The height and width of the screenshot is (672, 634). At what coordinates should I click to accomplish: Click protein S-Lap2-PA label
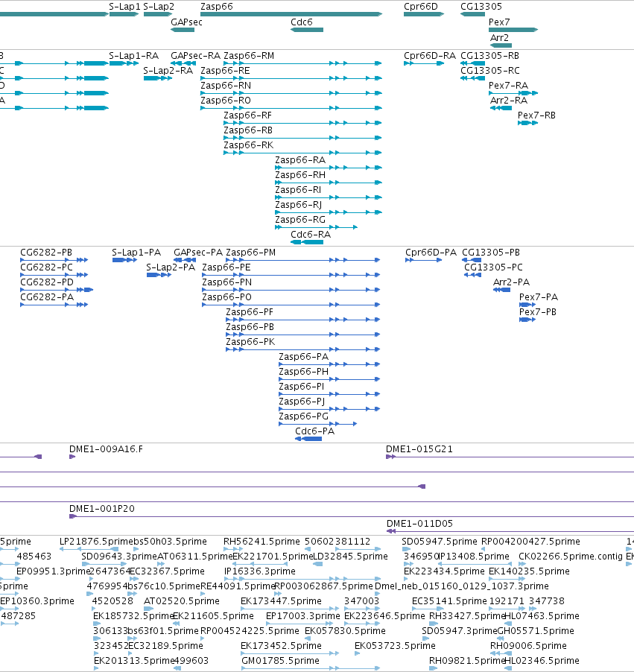click(x=171, y=267)
